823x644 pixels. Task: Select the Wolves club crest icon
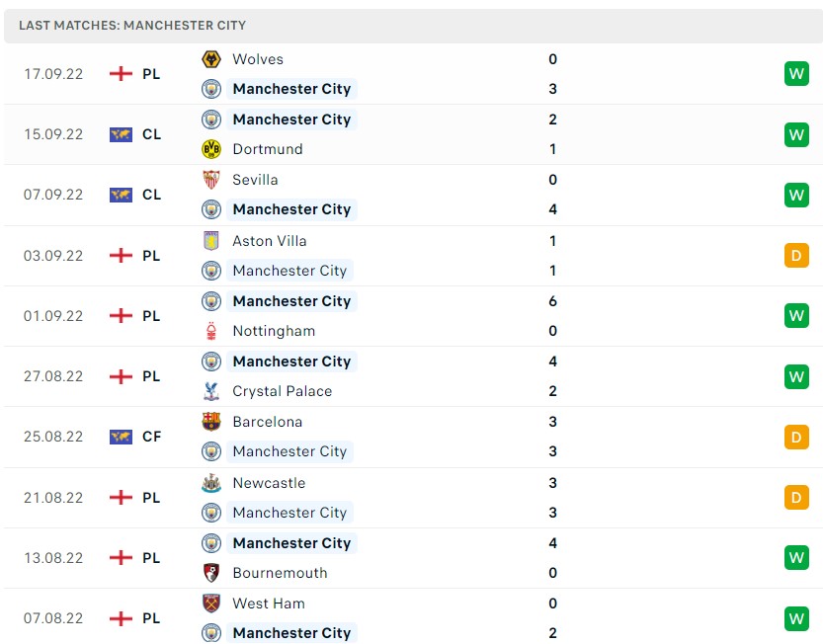[x=210, y=59]
